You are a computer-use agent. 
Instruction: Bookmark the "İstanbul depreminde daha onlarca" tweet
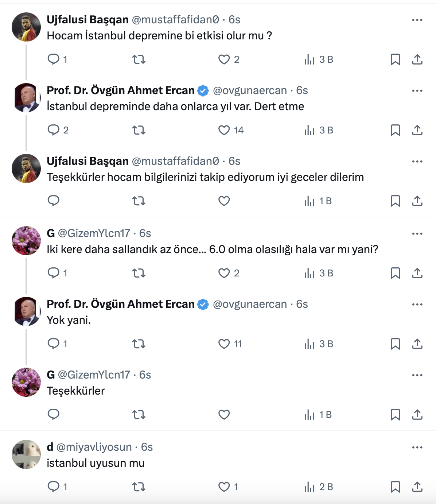(x=395, y=130)
